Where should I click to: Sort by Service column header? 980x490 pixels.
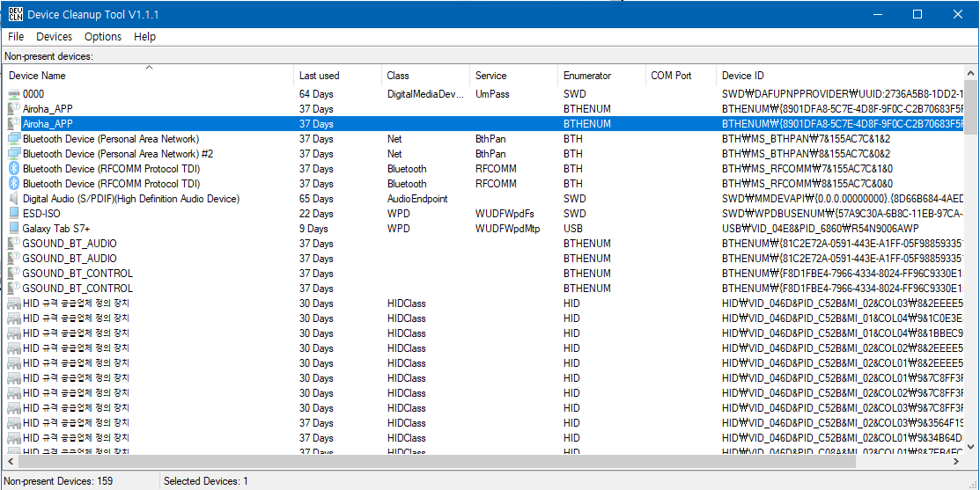coord(513,76)
